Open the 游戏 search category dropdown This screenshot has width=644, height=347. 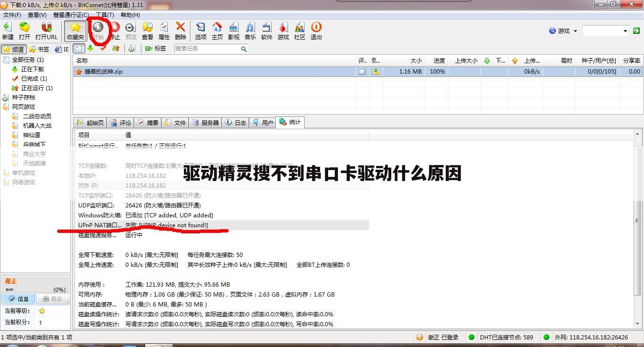pyautogui.click(x=563, y=31)
